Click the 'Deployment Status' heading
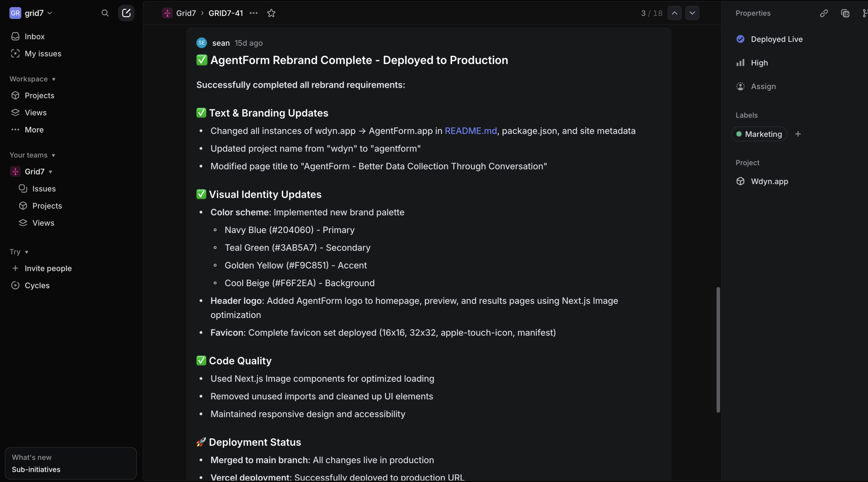Image resolution: width=868 pixels, height=482 pixels. [x=255, y=442]
